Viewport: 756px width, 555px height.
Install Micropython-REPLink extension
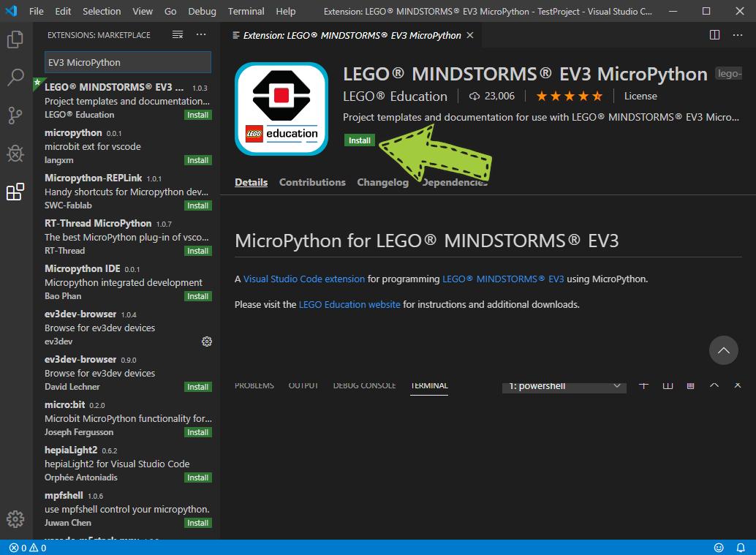click(x=197, y=205)
